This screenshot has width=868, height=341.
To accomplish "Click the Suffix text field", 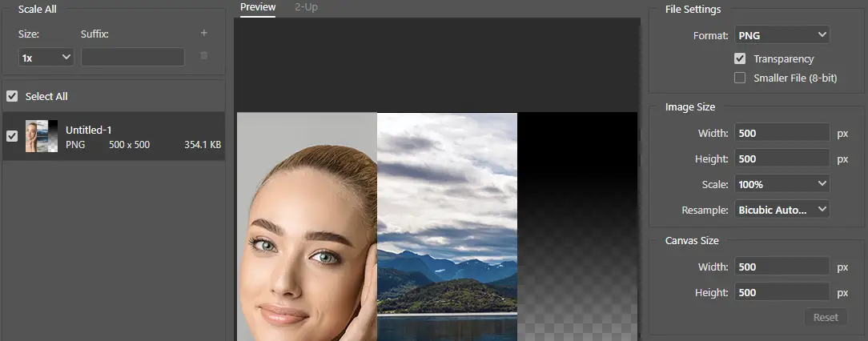I will [x=133, y=58].
